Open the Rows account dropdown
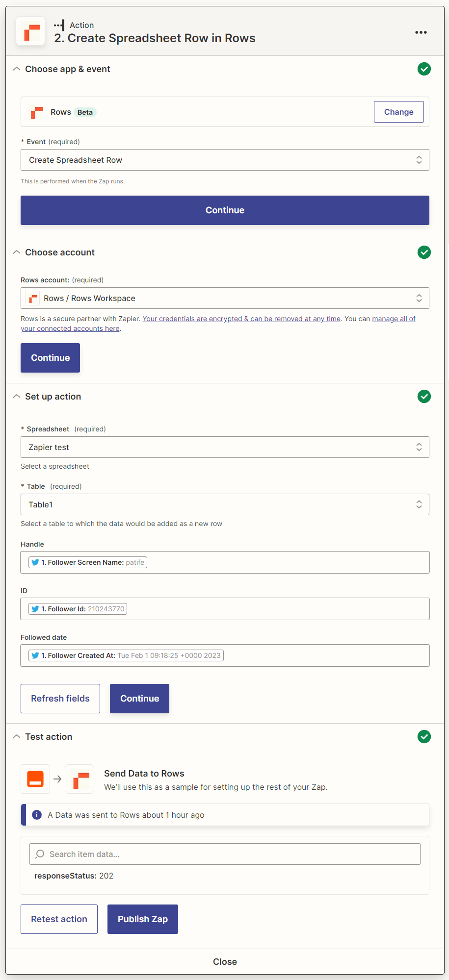 pyautogui.click(x=225, y=298)
